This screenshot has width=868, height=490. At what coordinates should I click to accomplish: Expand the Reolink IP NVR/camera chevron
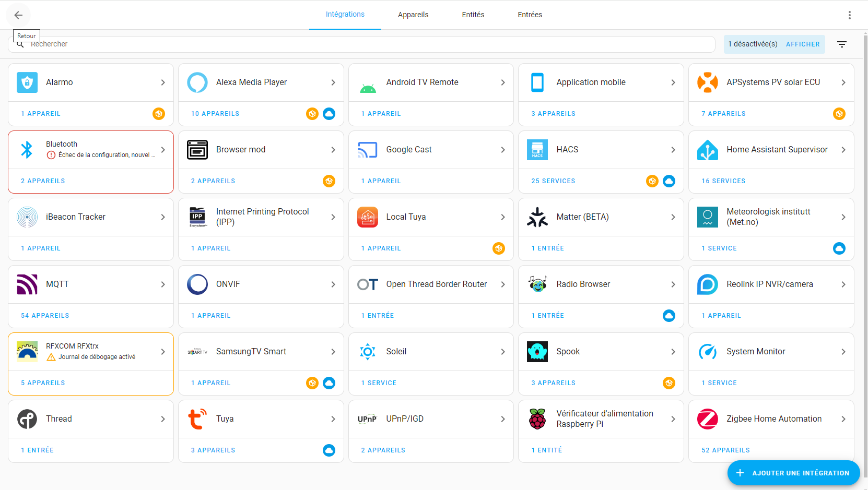pos(843,284)
